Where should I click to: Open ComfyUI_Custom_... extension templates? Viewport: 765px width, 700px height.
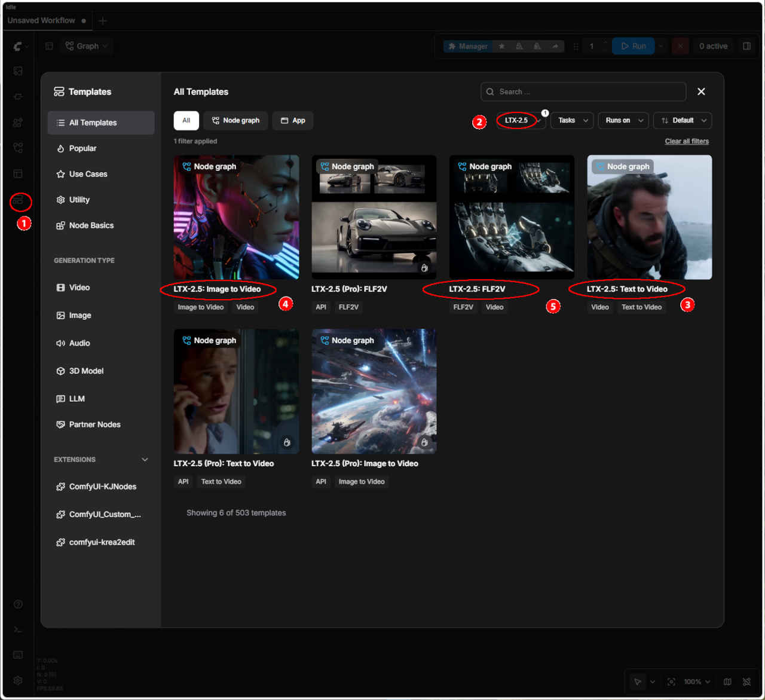(x=100, y=514)
